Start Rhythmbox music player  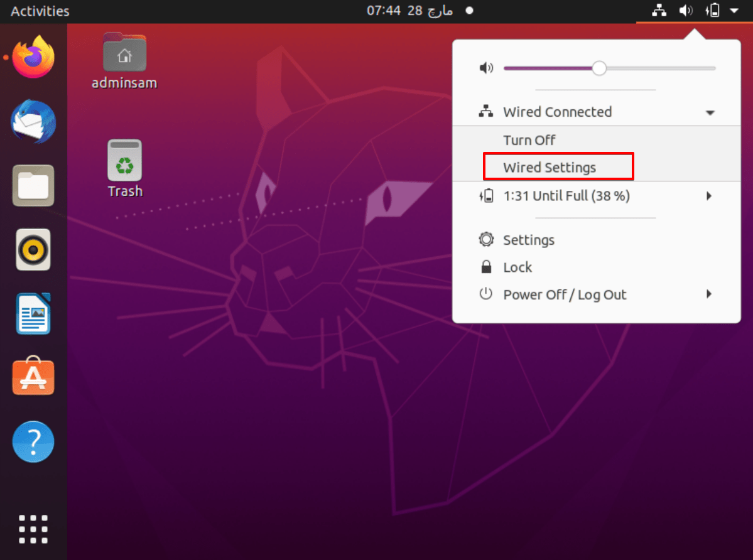point(33,249)
